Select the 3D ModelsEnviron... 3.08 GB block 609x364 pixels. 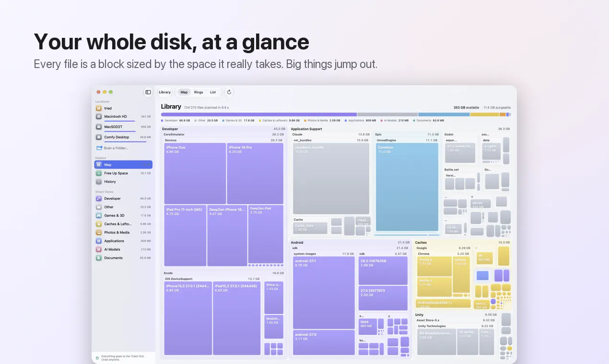(437, 342)
